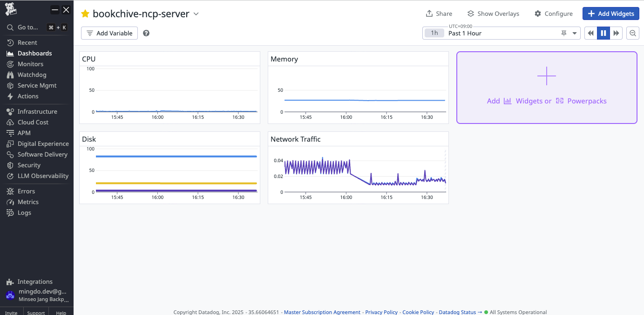Open Watchdog in the sidebar

pyautogui.click(x=32, y=75)
